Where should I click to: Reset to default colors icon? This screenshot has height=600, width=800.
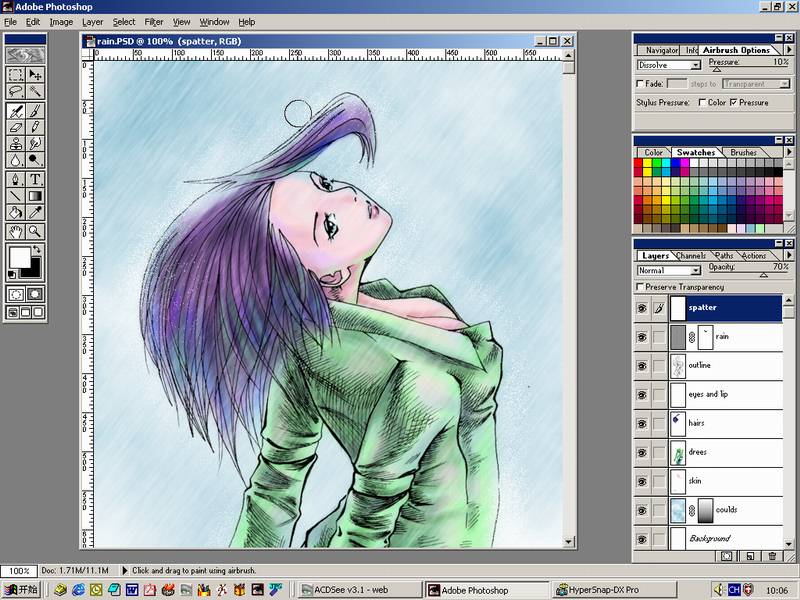pyautogui.click(x=12, y=275)
